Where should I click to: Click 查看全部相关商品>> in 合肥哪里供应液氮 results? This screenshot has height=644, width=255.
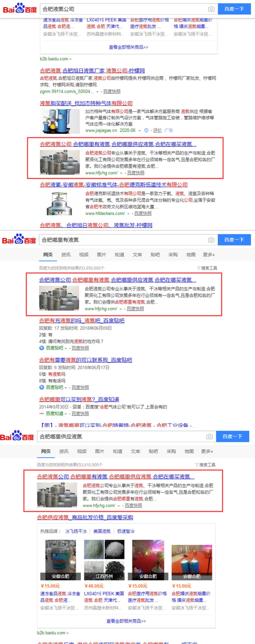126,621
